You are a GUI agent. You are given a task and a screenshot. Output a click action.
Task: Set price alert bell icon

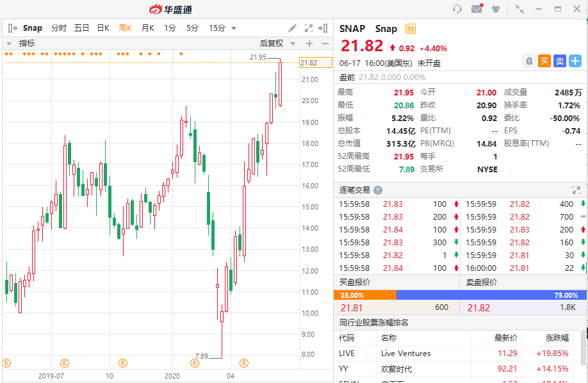click(528, 61)
